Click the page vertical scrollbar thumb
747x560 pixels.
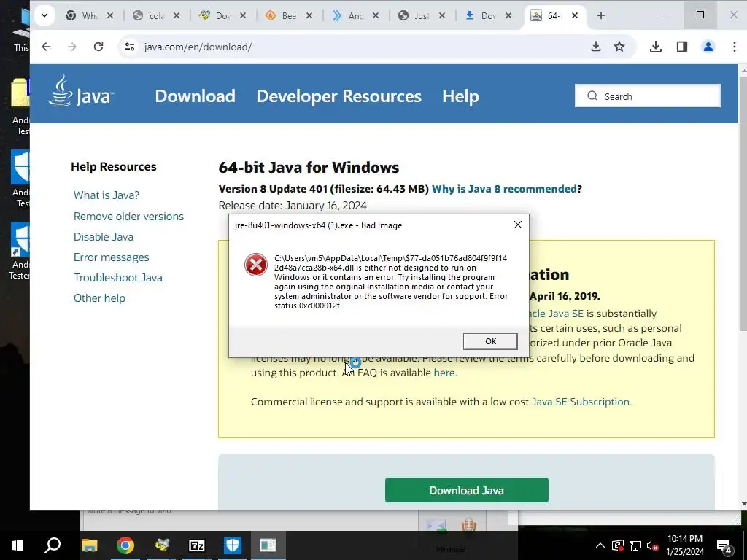743,202
